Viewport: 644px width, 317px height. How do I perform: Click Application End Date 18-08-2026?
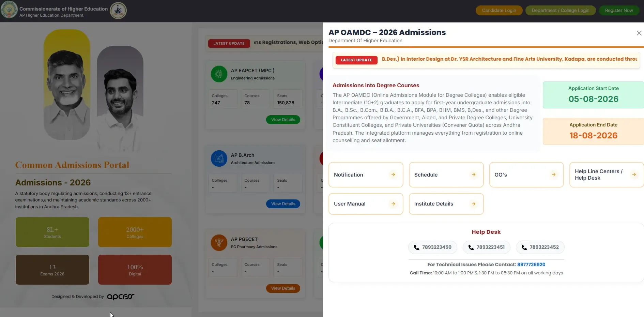coord(593,131)
